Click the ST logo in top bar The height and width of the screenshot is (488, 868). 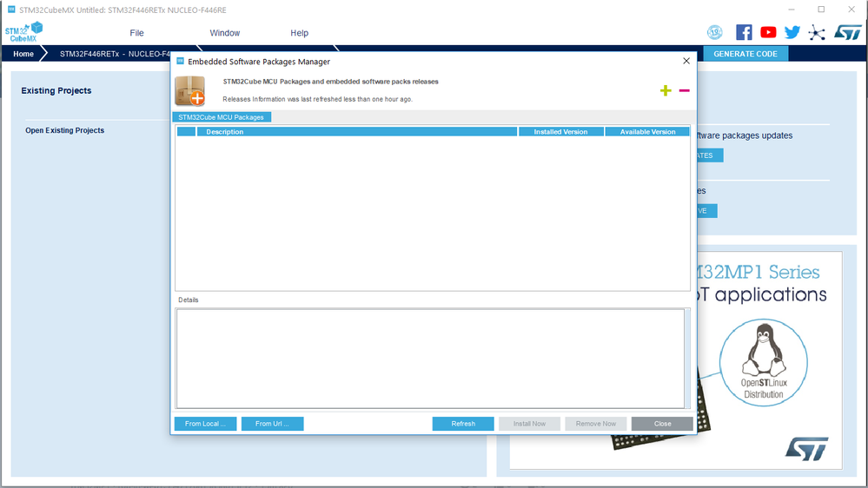point(847,32)
